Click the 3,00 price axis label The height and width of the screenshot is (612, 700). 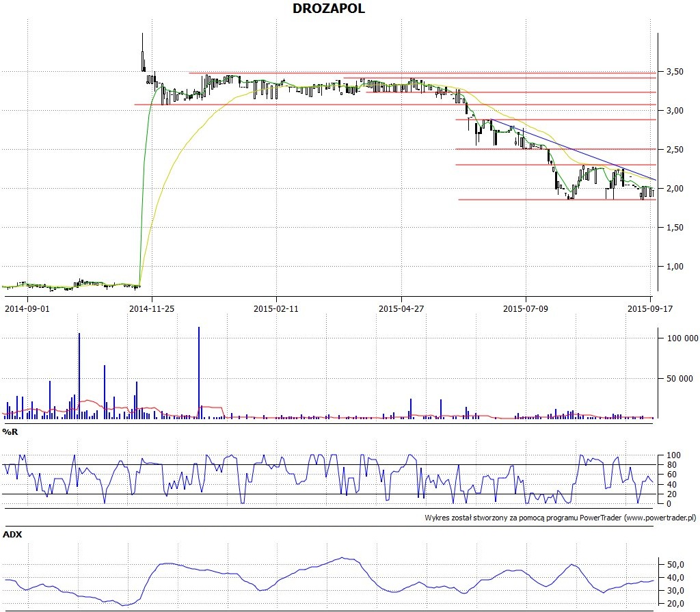(675, 110)
